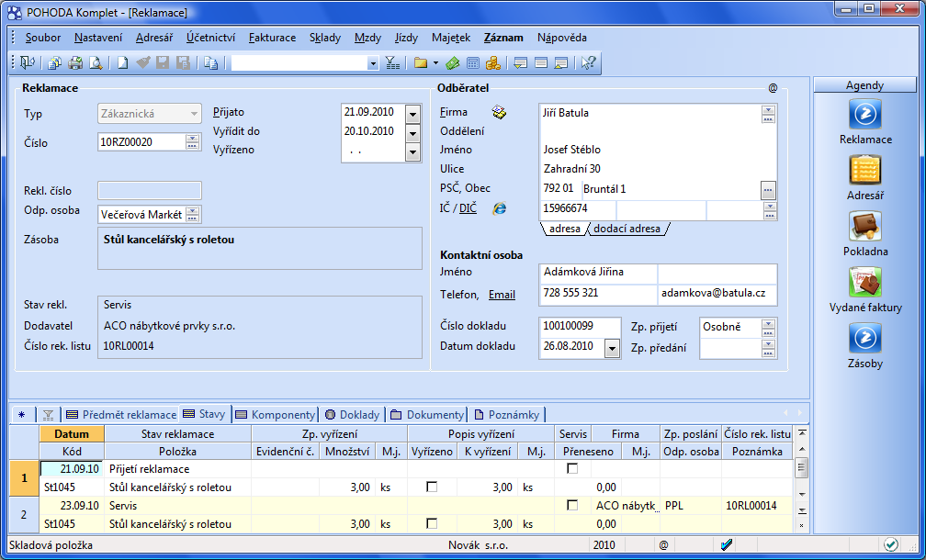The height and width of the screenshot is (560, 926).
Task: Tick the Servis checkbox in the Přijetí reklamace row
Action: click(572, 468)
